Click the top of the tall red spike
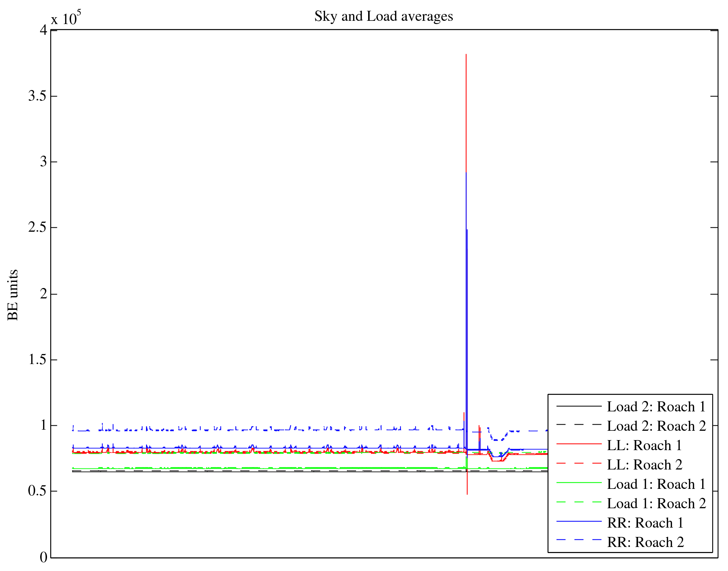Screen dimensions: 728x571 pyautogui.click(x=466, y=55)
